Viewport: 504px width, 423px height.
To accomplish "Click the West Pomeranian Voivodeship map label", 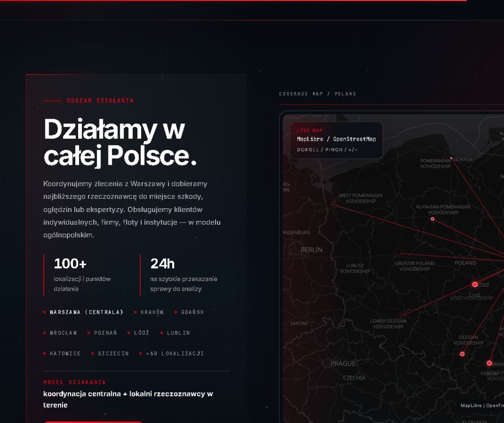I will (x=360, y=198).
